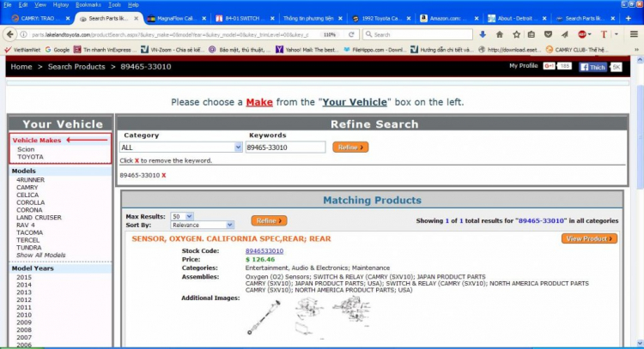
Task: Choose CAMRY in Models list
Action: pyautogui.click(x=27, y=188)
